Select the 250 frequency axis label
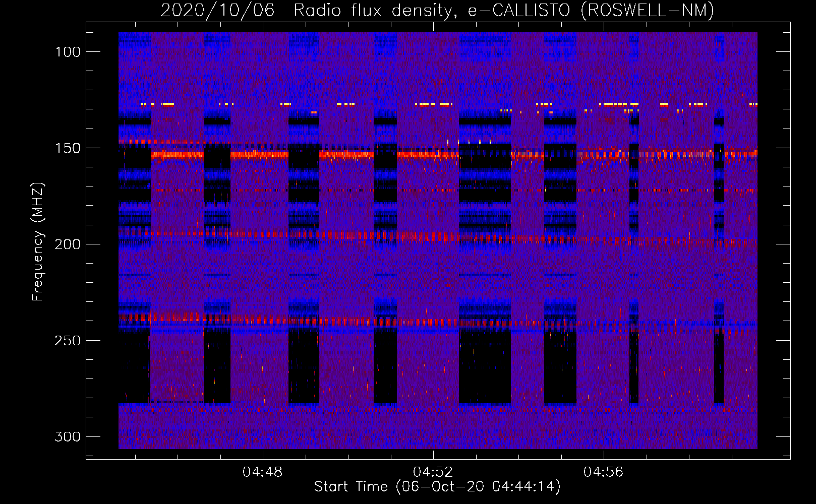816x504 pixels. [x=68, y=341]
